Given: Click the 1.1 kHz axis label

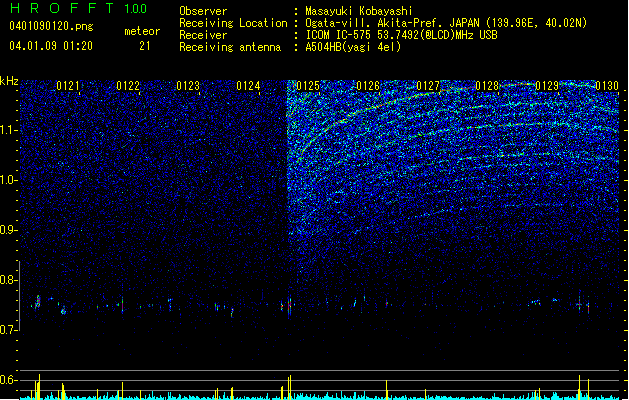Looking at the screenshot, I should point(9,130).
